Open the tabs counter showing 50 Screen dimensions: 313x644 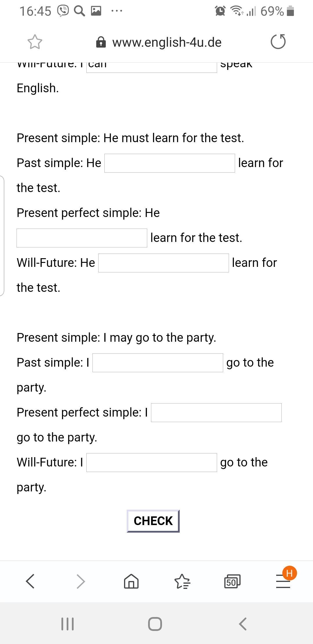[x=232, y=581]
